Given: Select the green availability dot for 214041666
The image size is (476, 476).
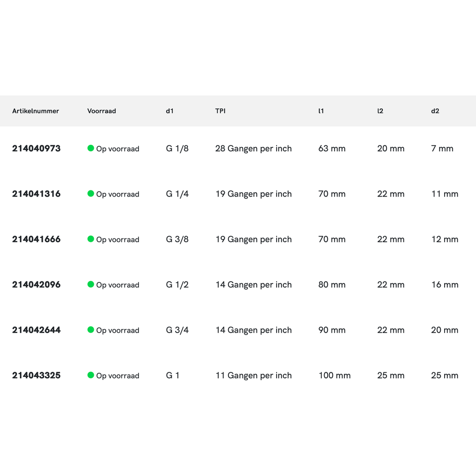Looking at the screenshot, I should (x=90, y=239).
